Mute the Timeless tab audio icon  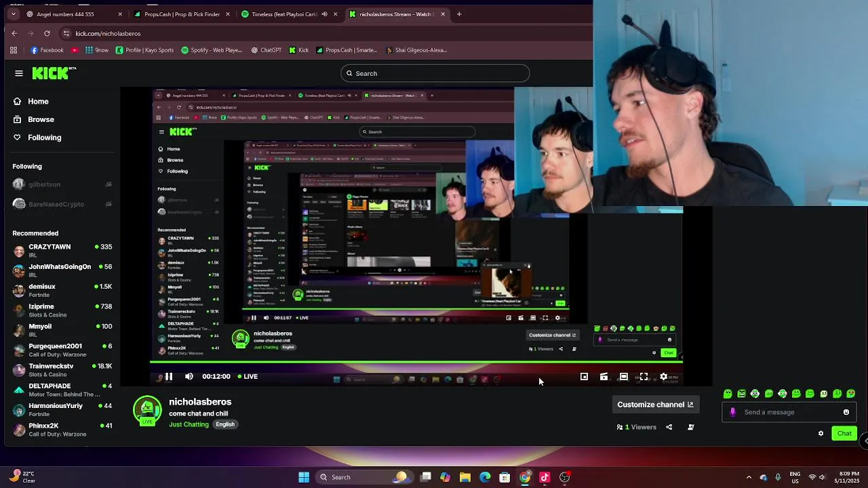324,14
